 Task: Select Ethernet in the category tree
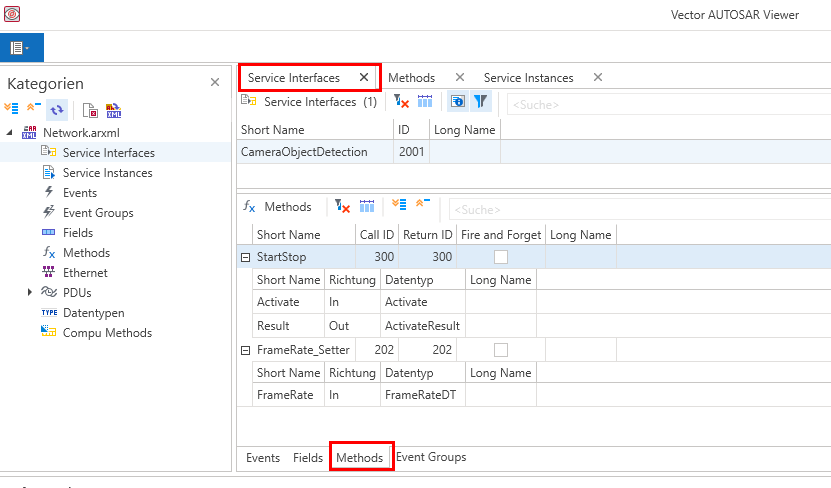click(x=84, y=272)
